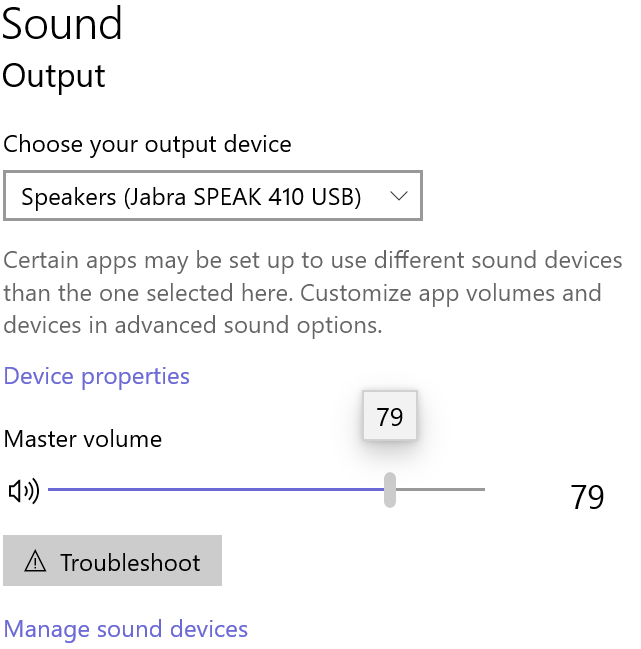The height and width of the screenshot is (649, 641).
Task: Click the "Choose your output device" label
Action: tap(147, 144)
